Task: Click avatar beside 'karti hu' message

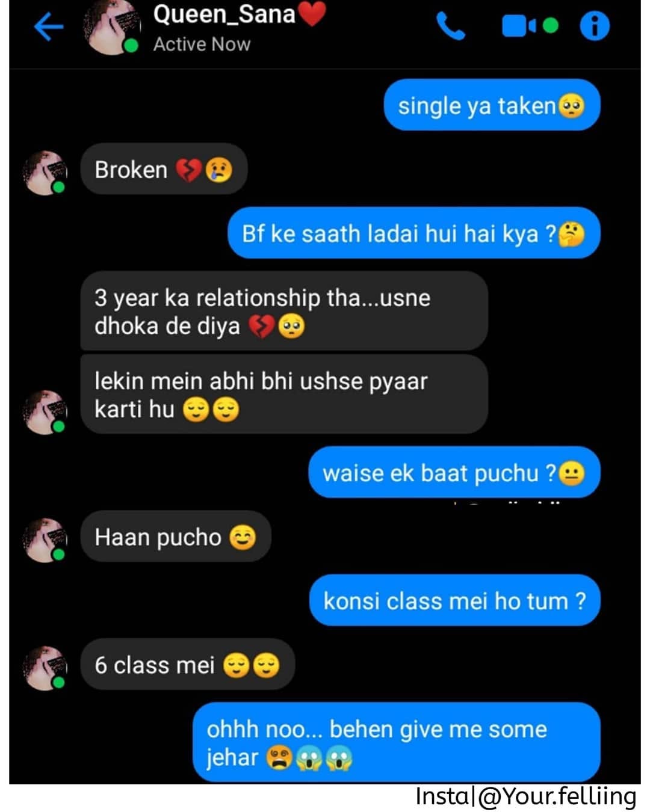Action: point(45,411)
